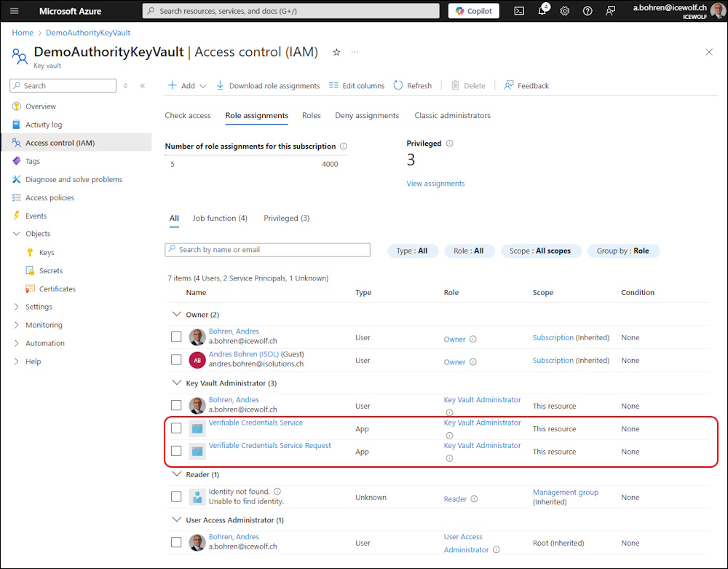The height and width of the screenshot is (569, 728).
Task: Click the account avatar picture
Action: [x=718, y=11]
